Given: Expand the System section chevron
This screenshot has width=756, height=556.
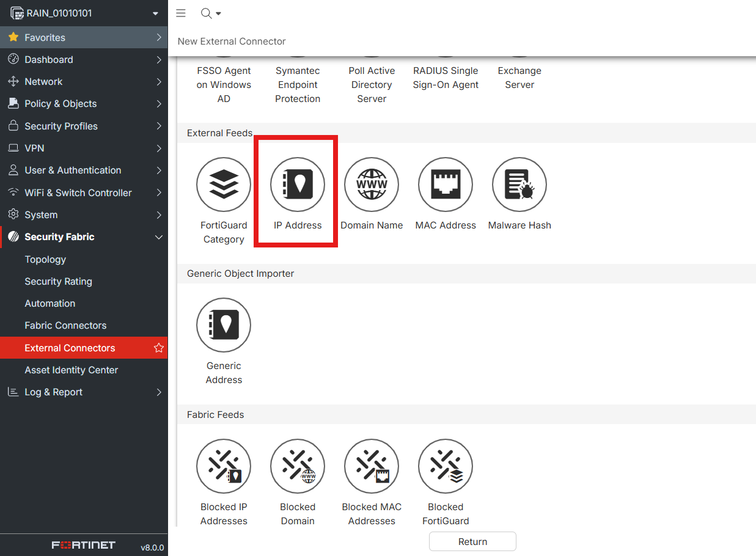Looking at the screenshot, I should click(x=159, y=215).
